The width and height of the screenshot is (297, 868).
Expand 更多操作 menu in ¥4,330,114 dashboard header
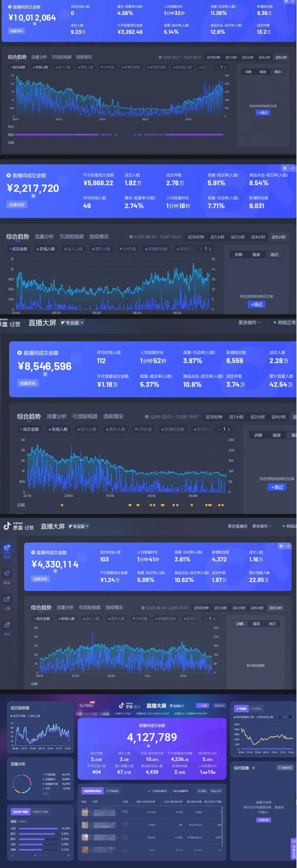coord(262,526)
